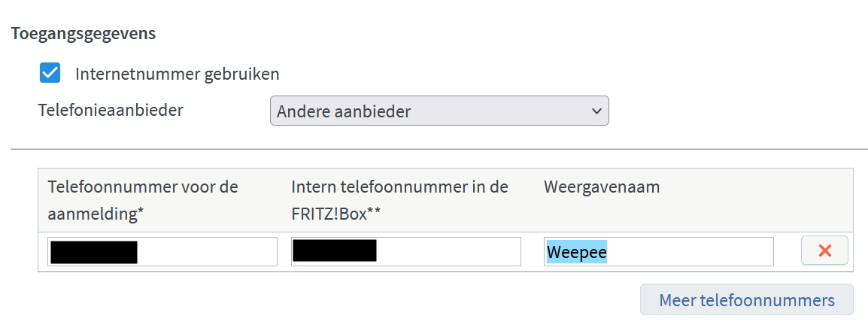868x325 pixels.
Task: Click the "Telefoonnummer voor de aanmelding*" column header
Action: (x=142, y=199)
